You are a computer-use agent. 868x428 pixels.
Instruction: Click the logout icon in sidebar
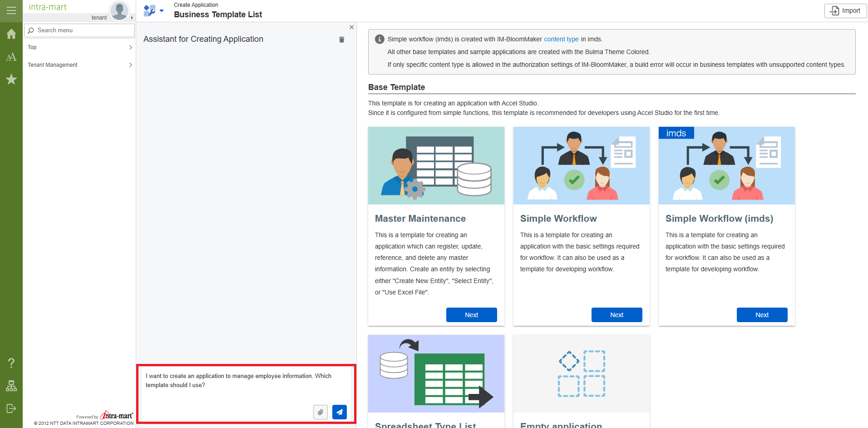coord(11,408)
